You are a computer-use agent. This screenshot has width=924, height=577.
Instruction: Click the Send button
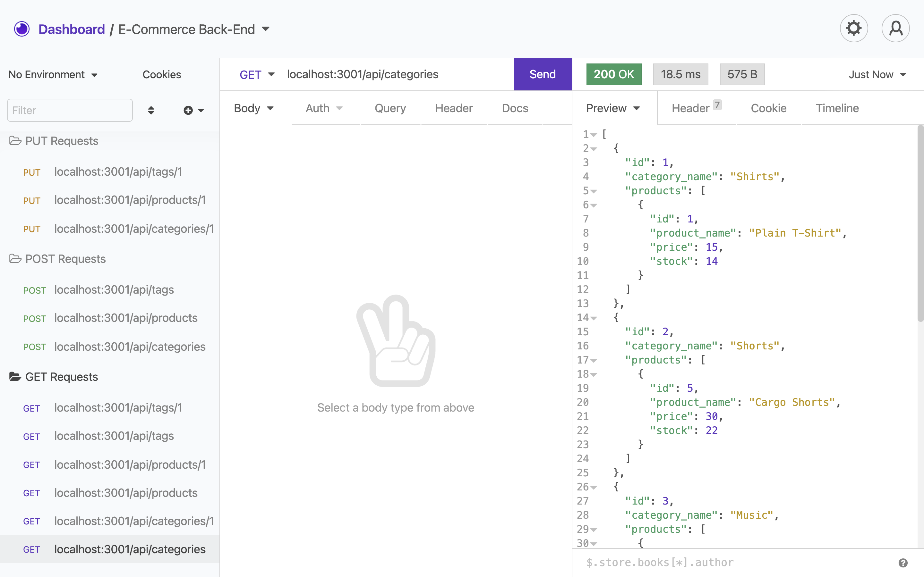pyautogui.click(x=542, y=74)
